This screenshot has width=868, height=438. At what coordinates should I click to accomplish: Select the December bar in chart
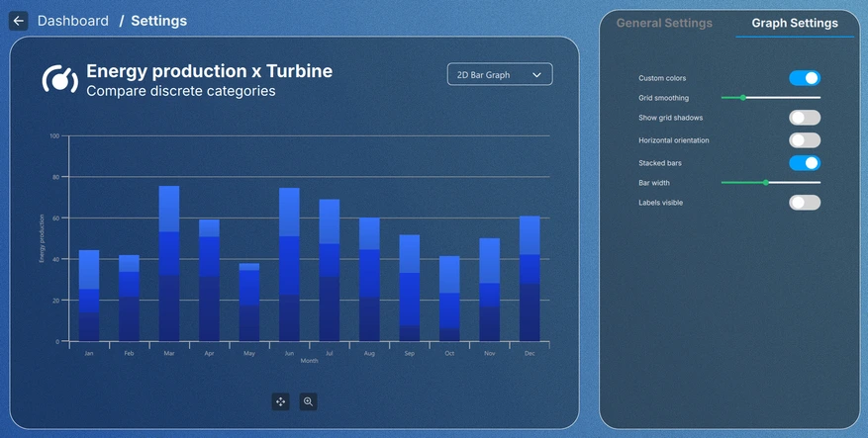530,279
